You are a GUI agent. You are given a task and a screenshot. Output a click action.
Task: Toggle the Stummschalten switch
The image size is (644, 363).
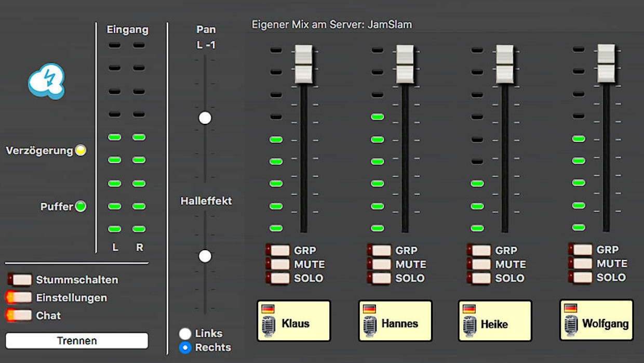(x=21, y=280)
